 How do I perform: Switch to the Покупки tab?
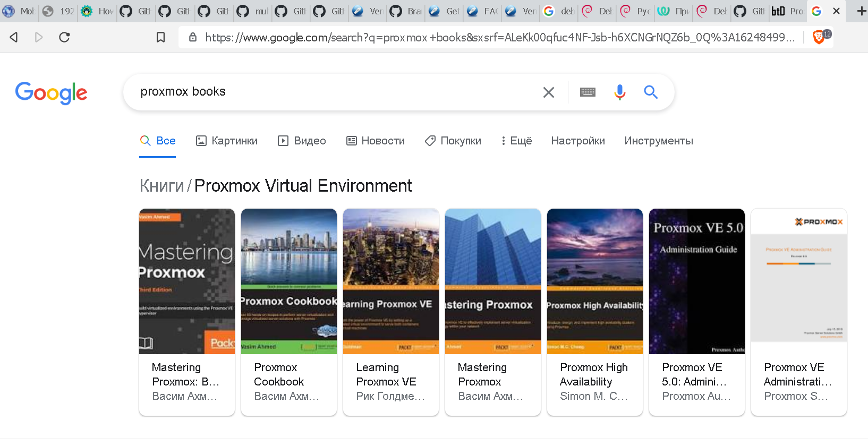click(453, 141)
